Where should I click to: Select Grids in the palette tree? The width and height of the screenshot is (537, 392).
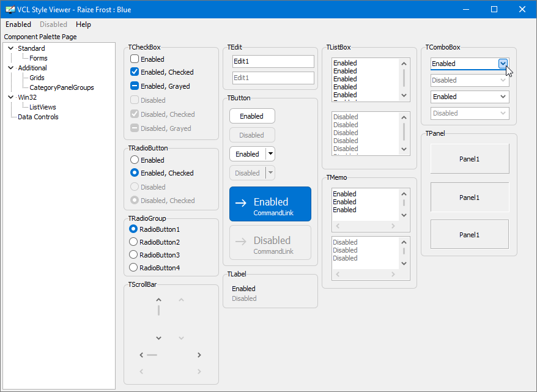[x=37, y=78]
